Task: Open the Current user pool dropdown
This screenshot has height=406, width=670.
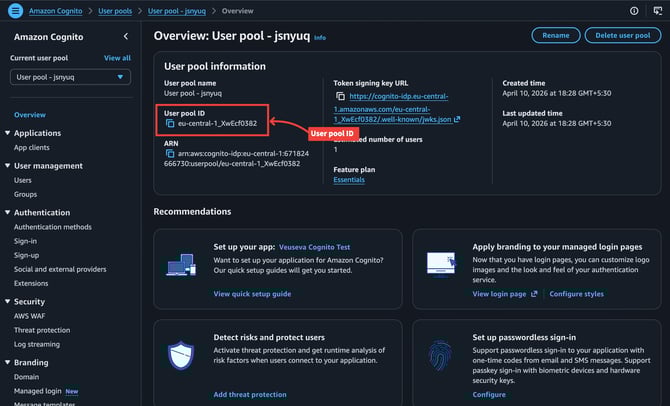Action: point(71,77)
